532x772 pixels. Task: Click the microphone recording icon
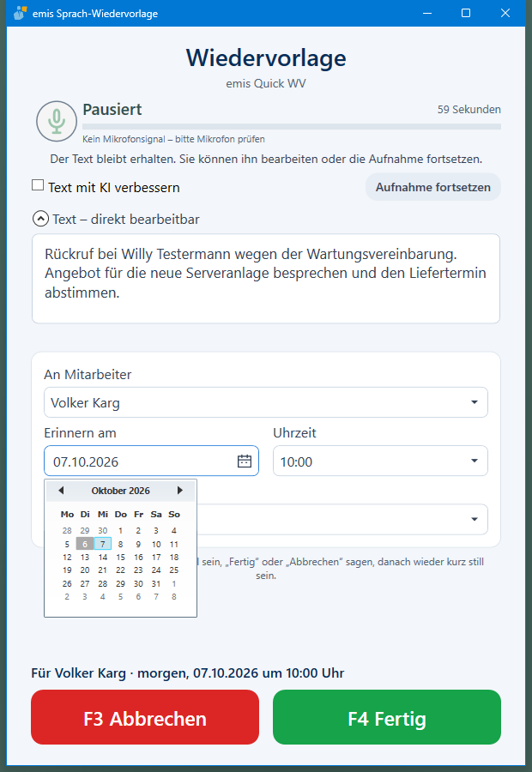coord(57,121)
